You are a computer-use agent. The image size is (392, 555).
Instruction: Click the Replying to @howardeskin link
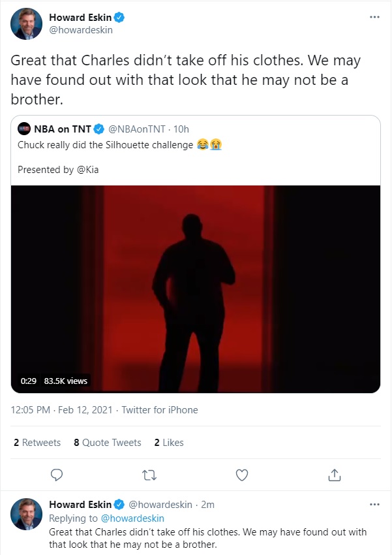tap(132, 518)
